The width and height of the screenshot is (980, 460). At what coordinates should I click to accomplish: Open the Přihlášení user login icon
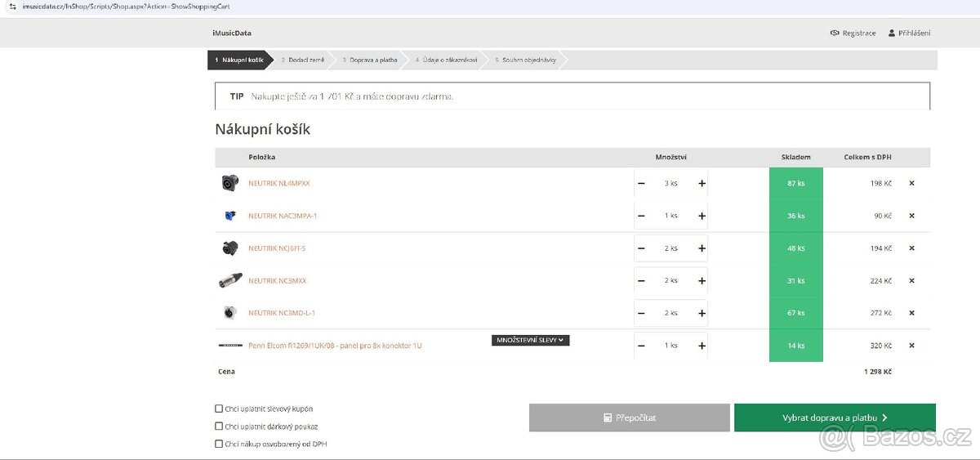tap(892, 33)
